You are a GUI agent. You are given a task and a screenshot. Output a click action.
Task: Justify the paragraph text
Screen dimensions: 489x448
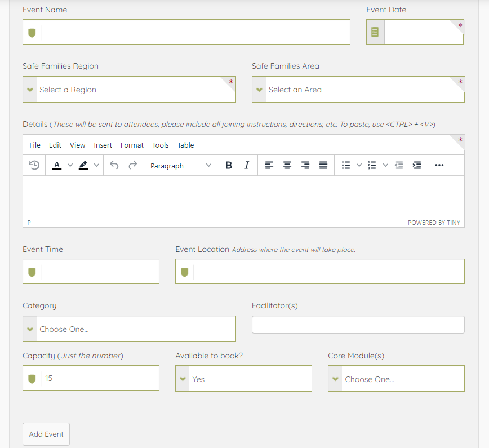(323, 165)
